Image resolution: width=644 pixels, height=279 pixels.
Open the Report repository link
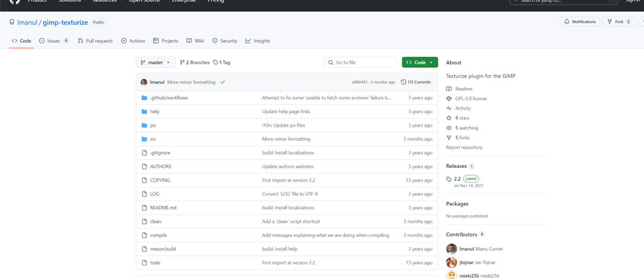point(464,148)
